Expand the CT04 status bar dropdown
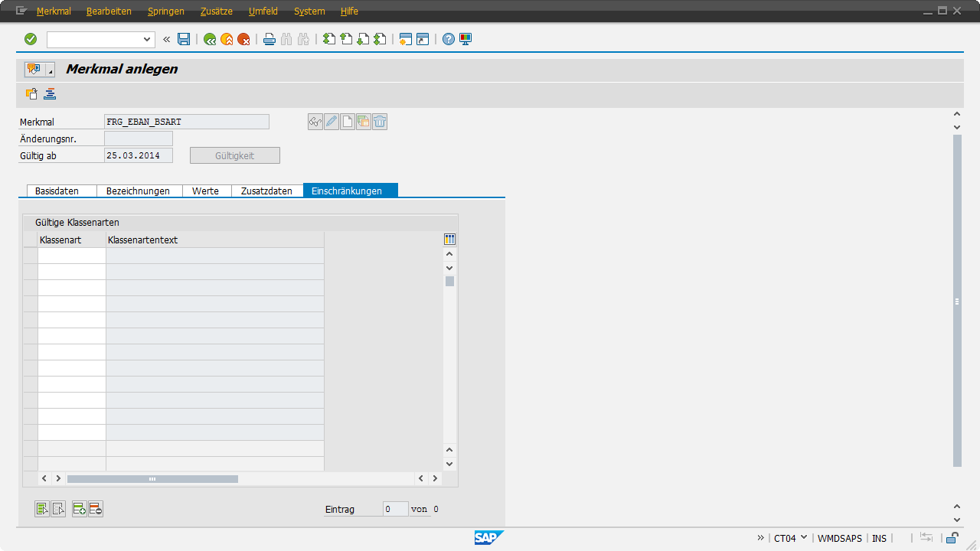 803,537
